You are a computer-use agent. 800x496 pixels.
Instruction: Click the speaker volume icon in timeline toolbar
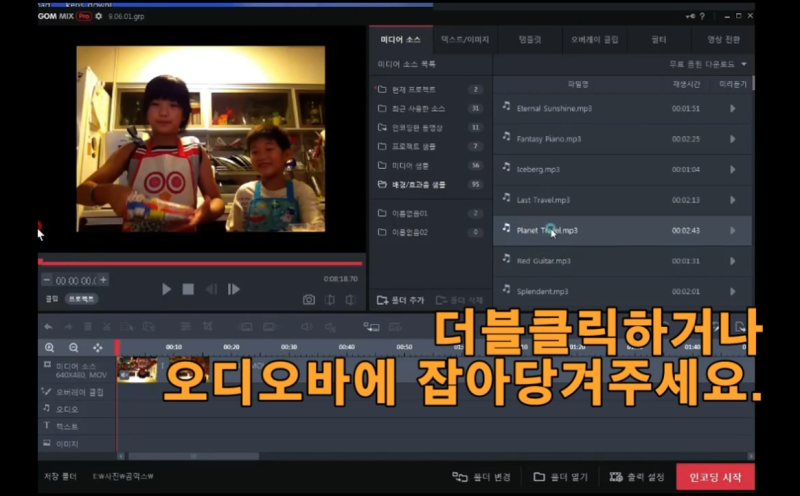coord(306,327)
